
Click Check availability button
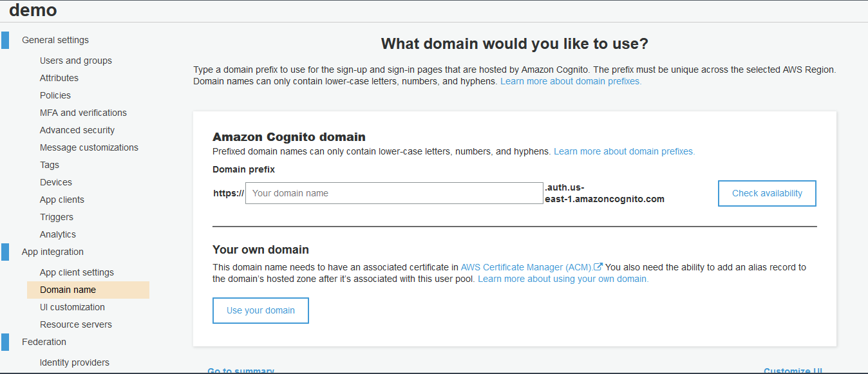pyautogui.click(x=766, y=193)
